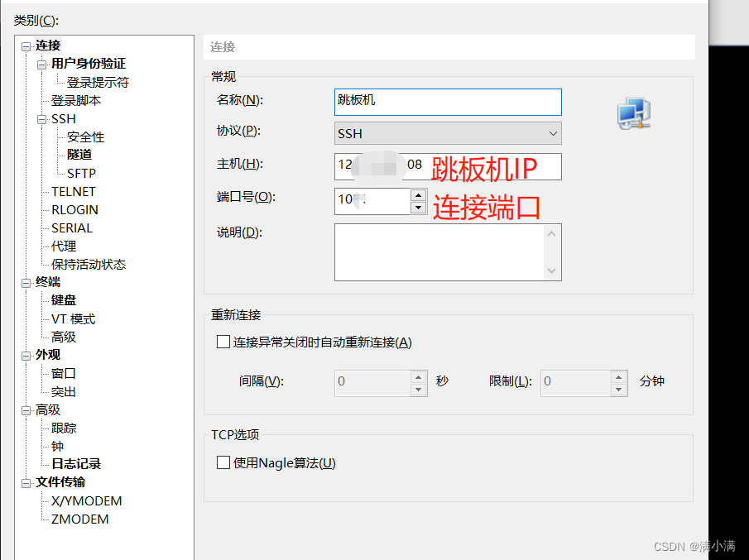Increase 间隔 interval with up arrow
Image resolution: width=749 pixels, height=560 pixels.
(x=419, y=377)
